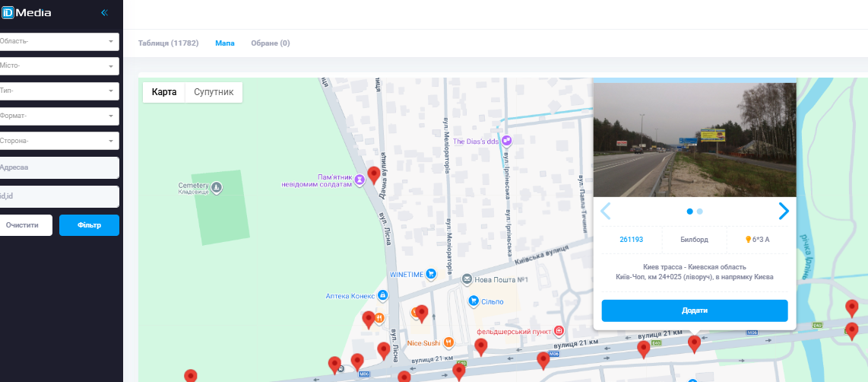Screen dimensions: 868x382
Task: Select first carousel dot
Action: point(689,212)
